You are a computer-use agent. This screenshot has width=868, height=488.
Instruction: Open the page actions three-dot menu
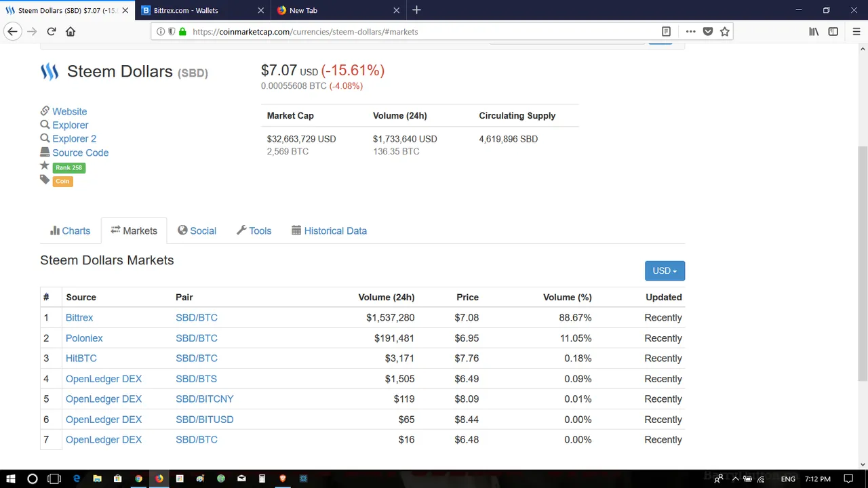[x=690, y=32]
